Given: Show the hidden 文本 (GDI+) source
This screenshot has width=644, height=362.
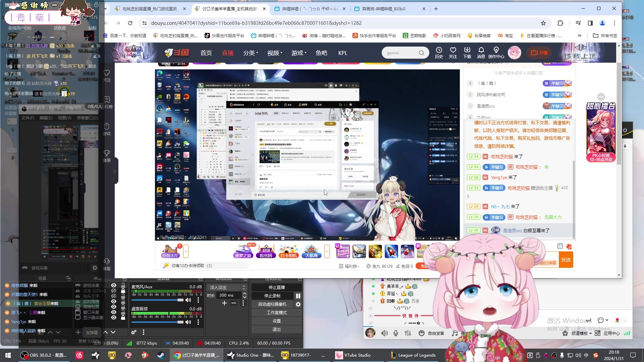Looking at the screenshot, I should coord(114,291).
